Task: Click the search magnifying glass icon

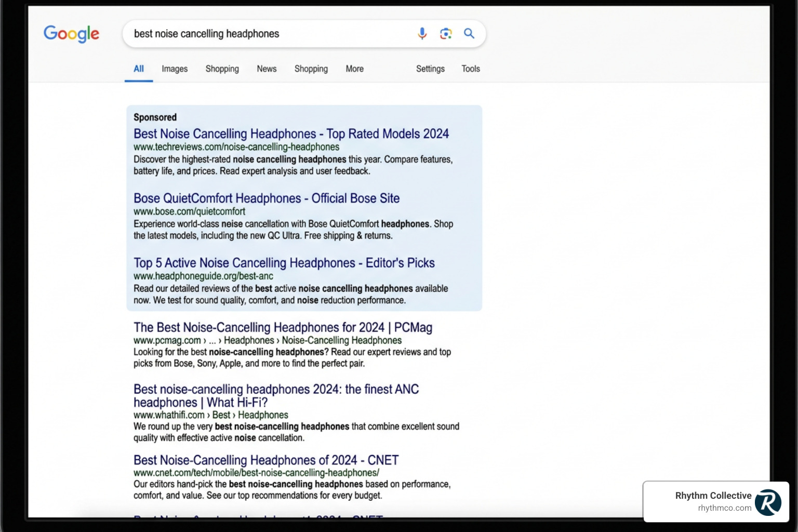Action: click(469, 33)
